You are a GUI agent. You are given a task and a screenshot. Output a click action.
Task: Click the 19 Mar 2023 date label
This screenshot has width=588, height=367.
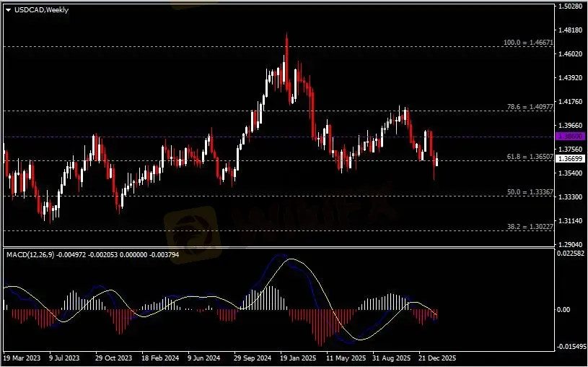pyautogui.click(x=23, y=358)
